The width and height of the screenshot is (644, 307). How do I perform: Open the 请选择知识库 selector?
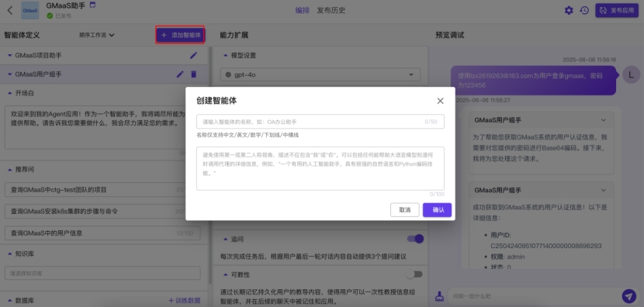102,273
